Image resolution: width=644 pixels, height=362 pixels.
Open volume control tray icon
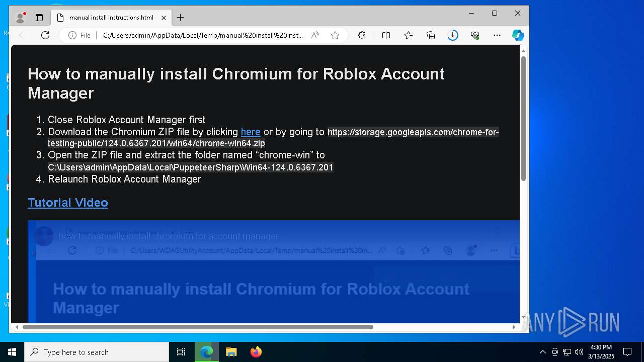tap(579, 352)
